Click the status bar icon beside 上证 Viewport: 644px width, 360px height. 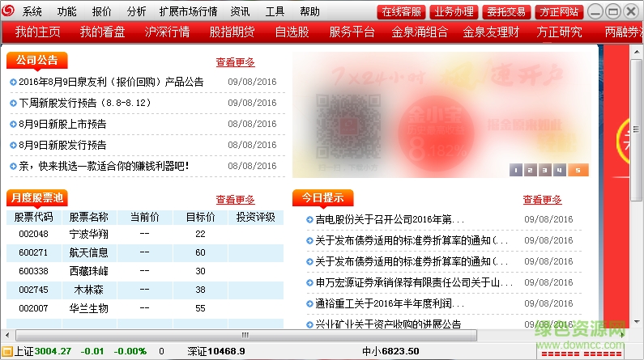coord(7,351)
